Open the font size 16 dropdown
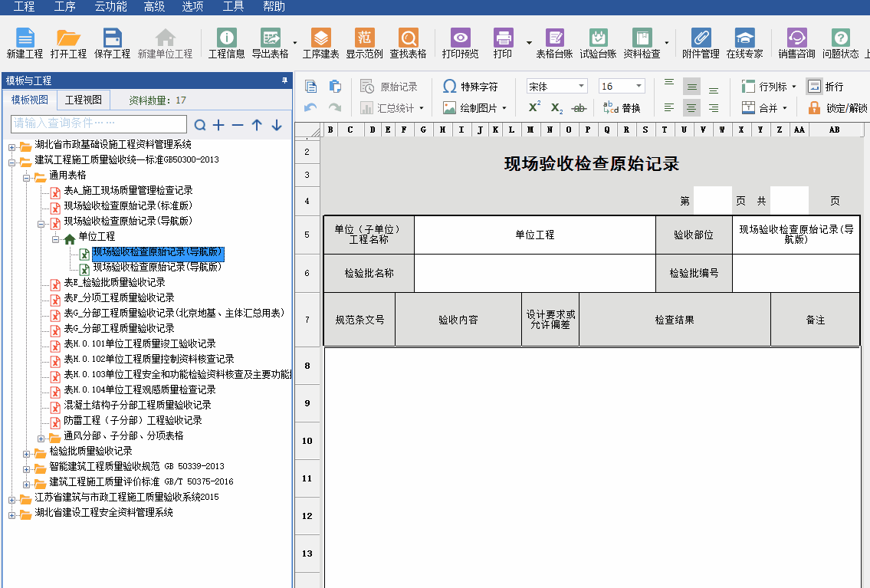This screenshot has width=870, height=588. 639,87
